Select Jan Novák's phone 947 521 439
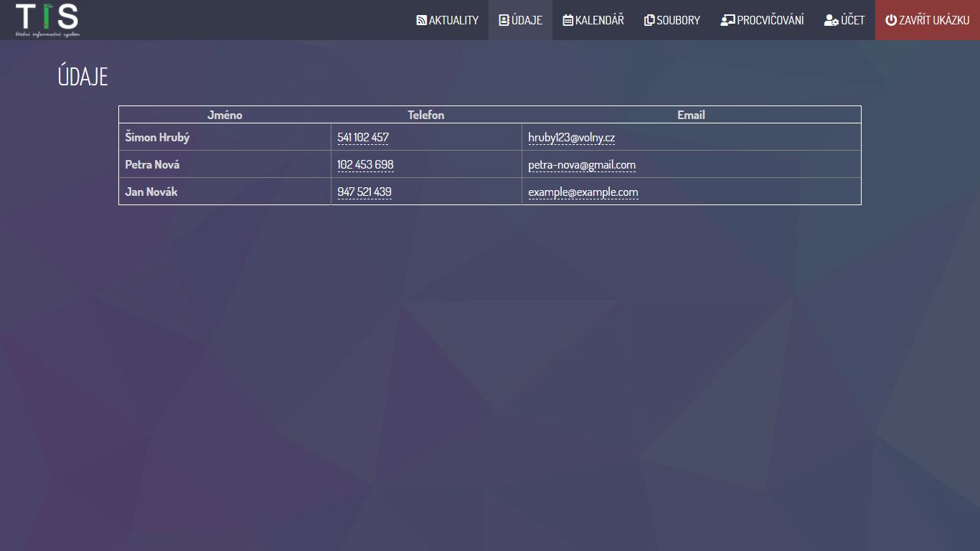The image size is (980, 551). [364, 192]
